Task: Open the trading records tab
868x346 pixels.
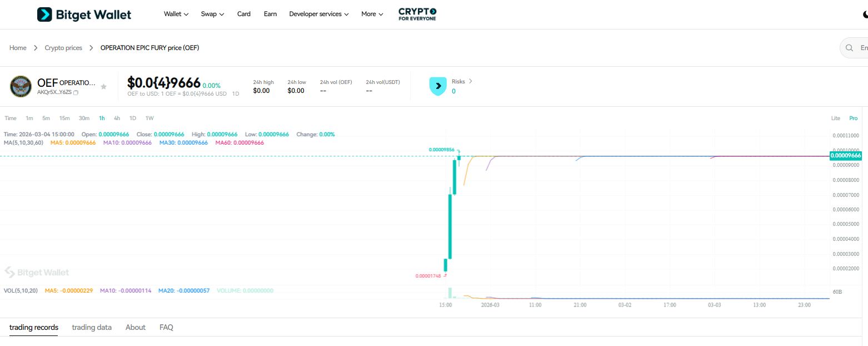Action: tap(34, 327)
